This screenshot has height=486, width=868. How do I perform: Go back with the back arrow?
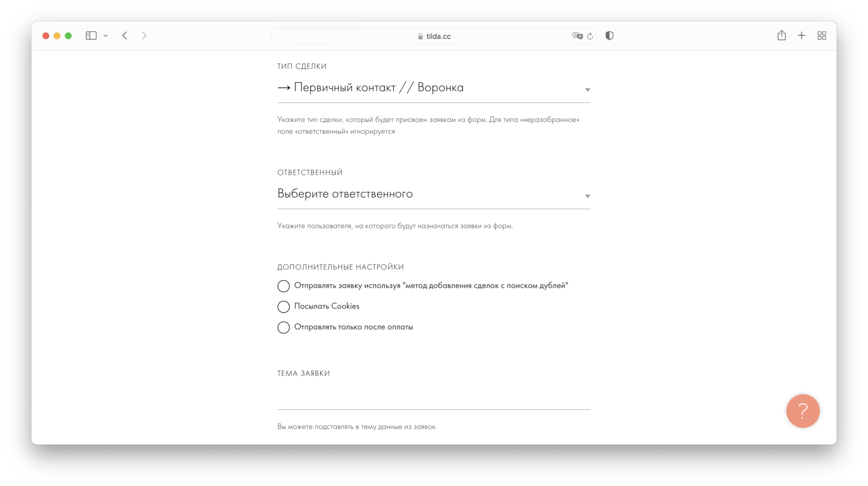coord(125,36)
